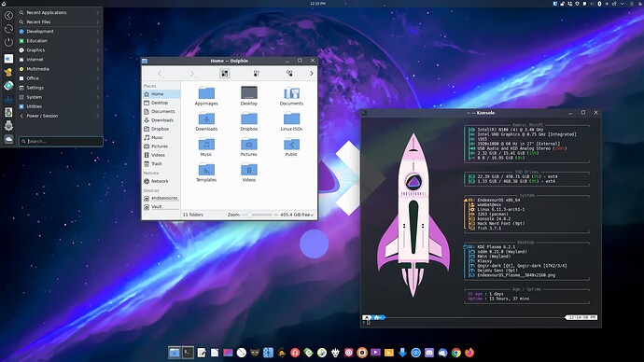
Task: Switch Dolphin to icons view mode
Action: pos(225,74)
